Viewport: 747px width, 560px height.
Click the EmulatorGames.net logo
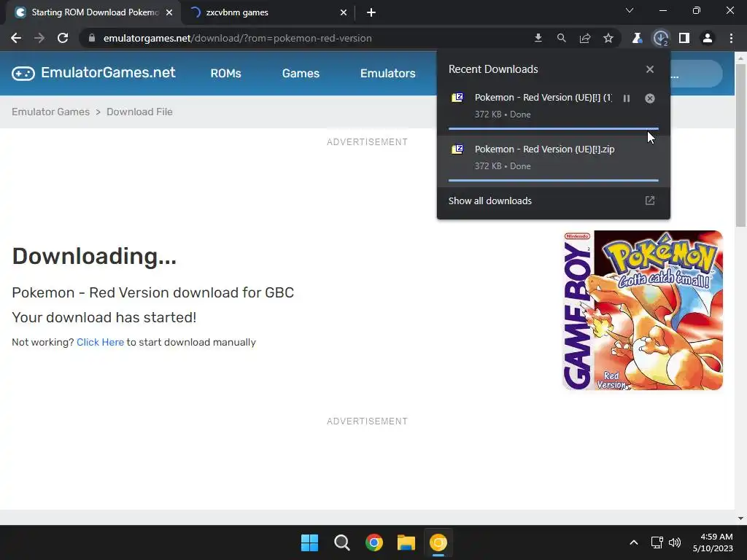coord(93,72)
